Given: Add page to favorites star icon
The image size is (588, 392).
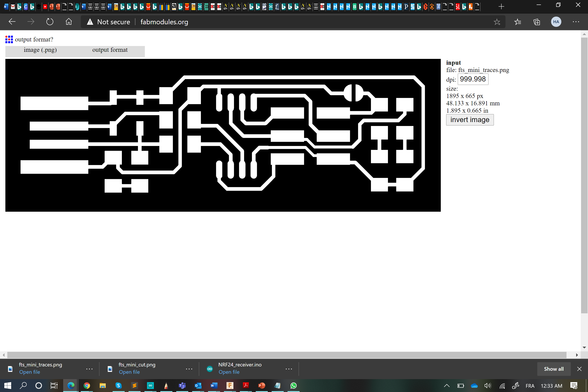Looking at the screenshot, I should pyautogui.click(x=497, y=22).
